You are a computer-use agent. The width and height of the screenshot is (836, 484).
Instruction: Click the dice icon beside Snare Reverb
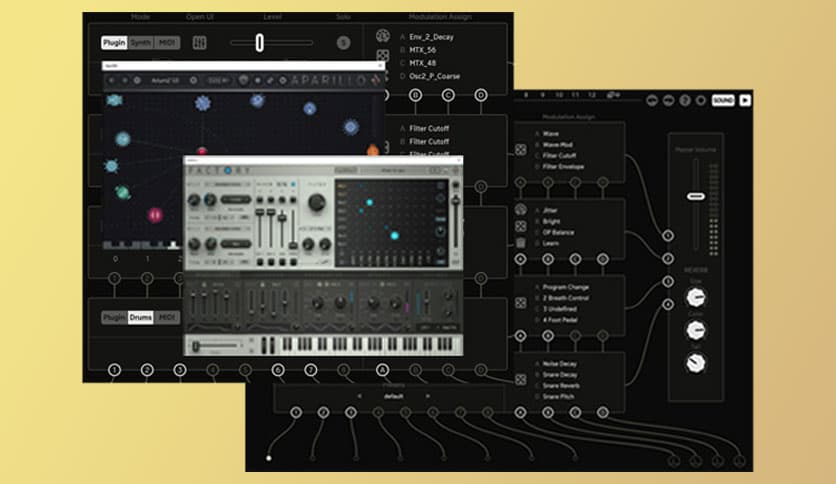pos(520,380)
